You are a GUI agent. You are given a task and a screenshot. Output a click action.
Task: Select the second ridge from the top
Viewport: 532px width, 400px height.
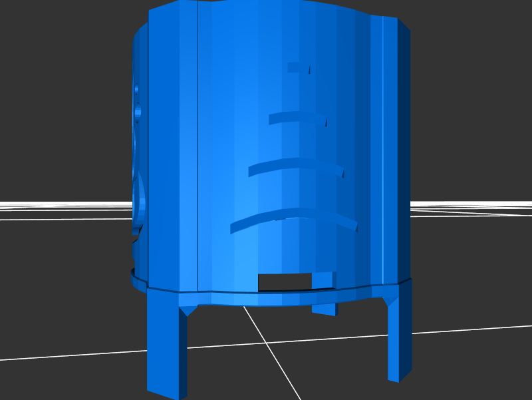[296, 117]
